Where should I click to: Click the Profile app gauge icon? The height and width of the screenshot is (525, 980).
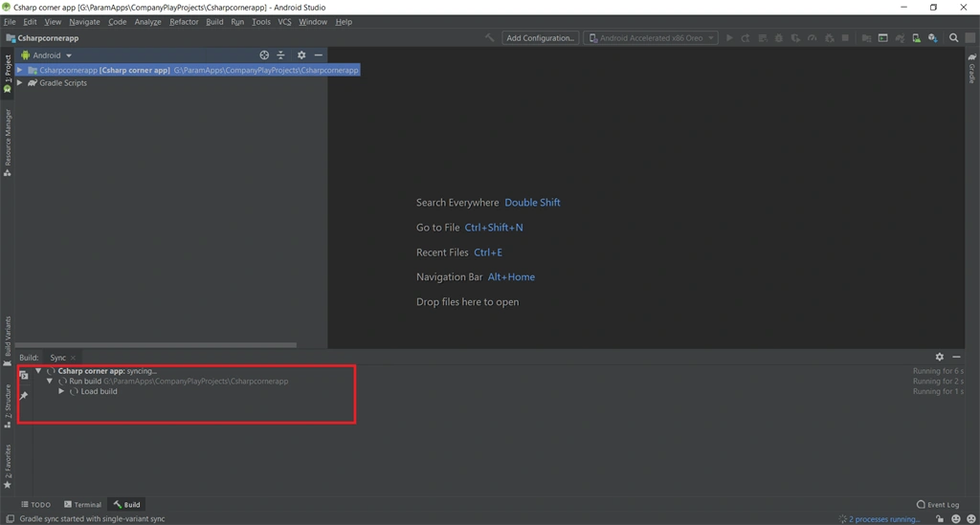tap(812, 38)
